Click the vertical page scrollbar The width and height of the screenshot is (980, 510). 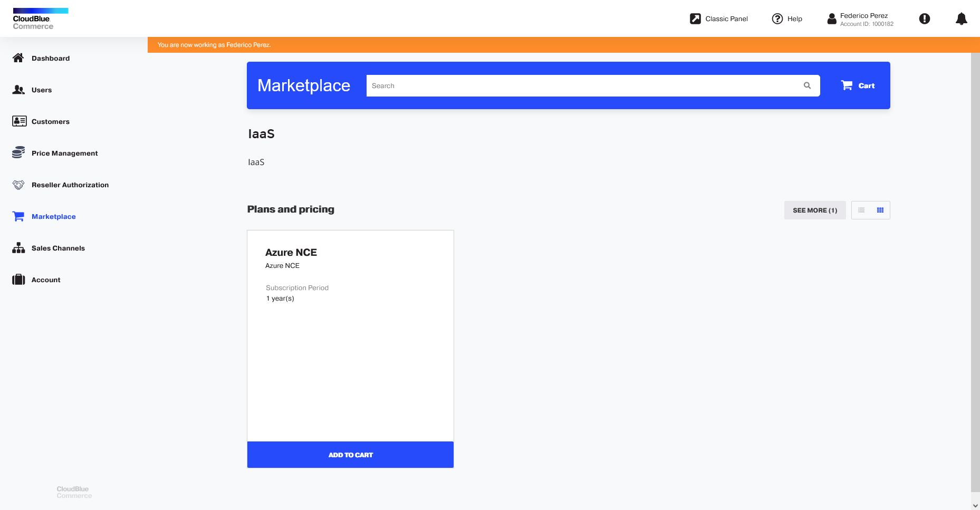[975, 272]
